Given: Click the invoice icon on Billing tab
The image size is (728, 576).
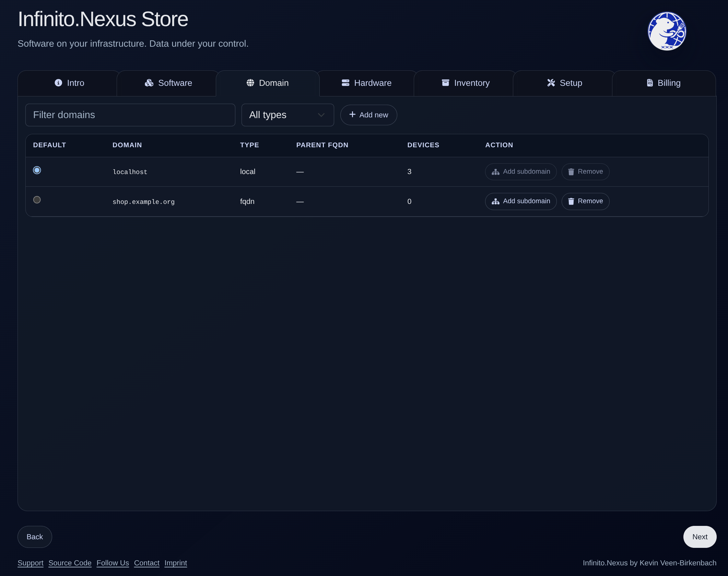Looking at the screenshot, I should pyautogui.click(x=649, y=83).
